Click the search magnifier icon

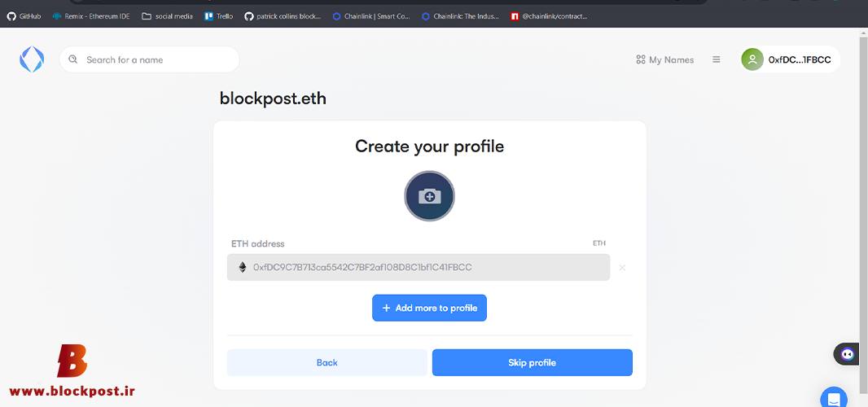[72, 59]
